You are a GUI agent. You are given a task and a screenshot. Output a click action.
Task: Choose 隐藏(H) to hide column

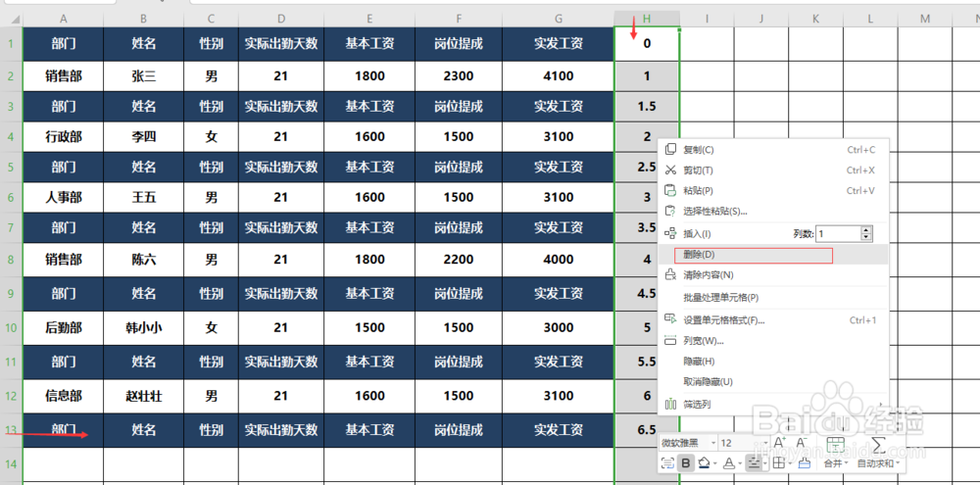tap(773, 362)
